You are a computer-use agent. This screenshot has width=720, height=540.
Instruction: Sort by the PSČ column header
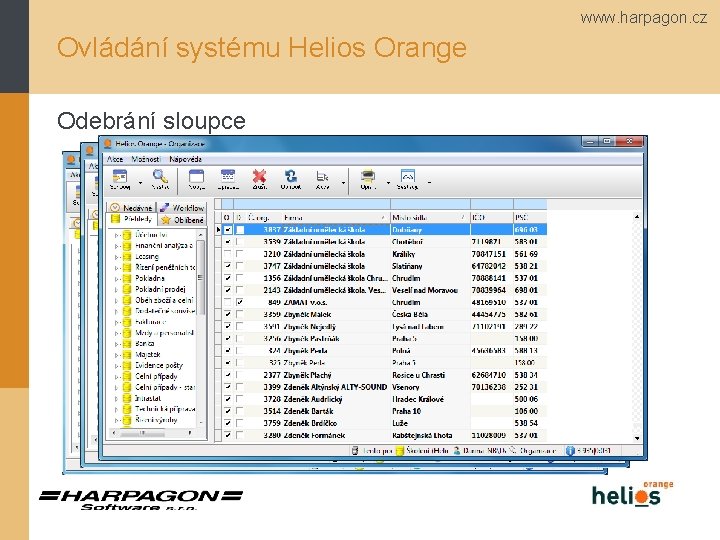[530, 217]
